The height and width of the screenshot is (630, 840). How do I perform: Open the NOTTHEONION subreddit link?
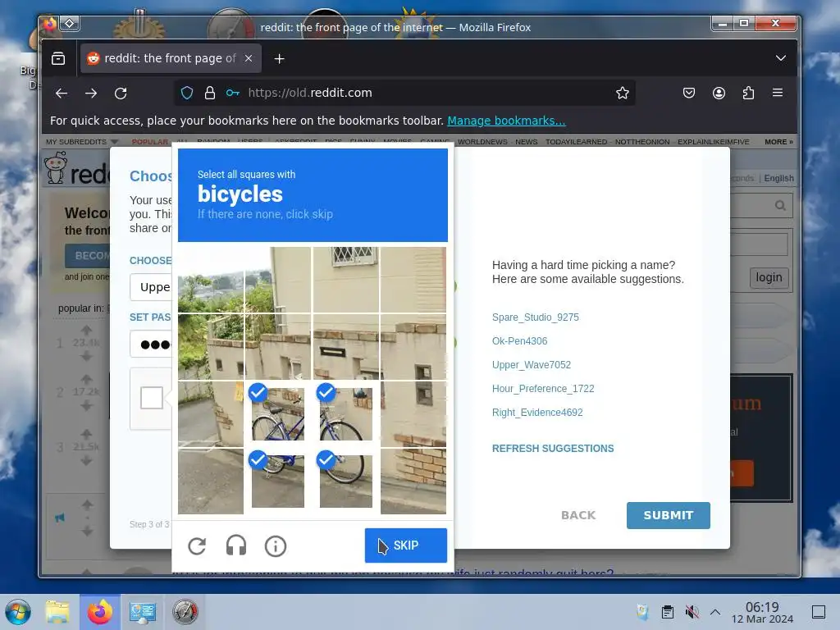[x=641, y=141]
